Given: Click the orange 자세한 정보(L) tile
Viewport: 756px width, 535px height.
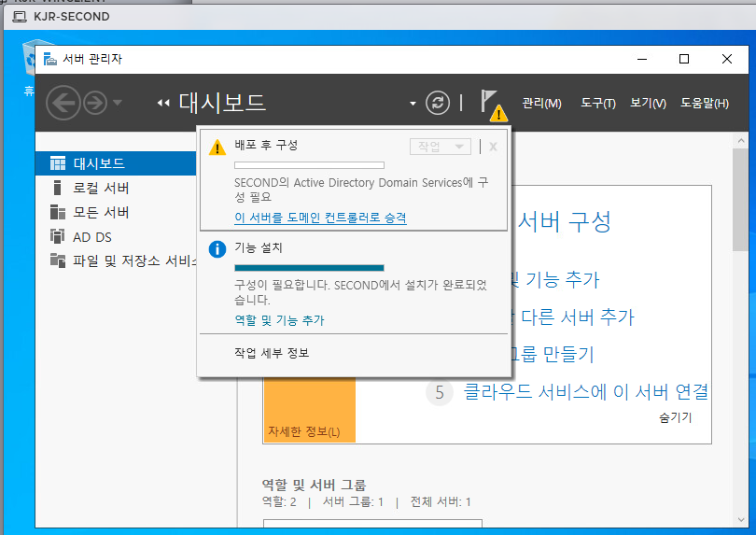Looking at the screenshot, I should [x=309, y=410].
